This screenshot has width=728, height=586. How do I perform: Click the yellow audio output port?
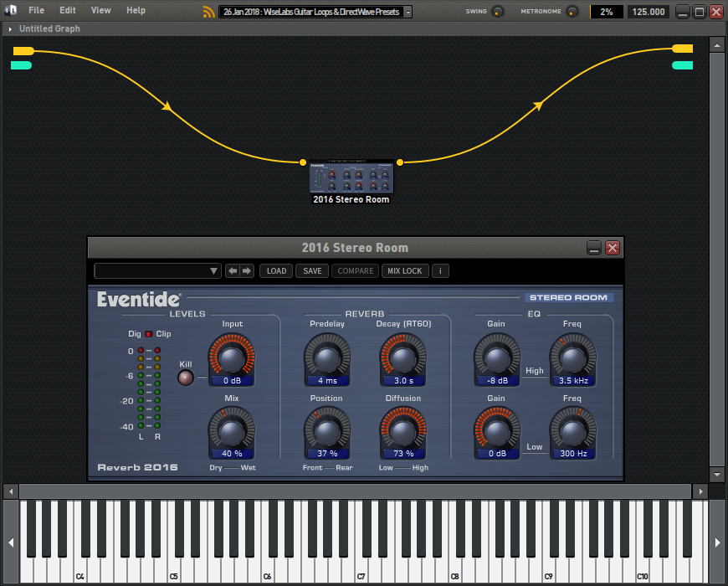[x=683, y=49]
